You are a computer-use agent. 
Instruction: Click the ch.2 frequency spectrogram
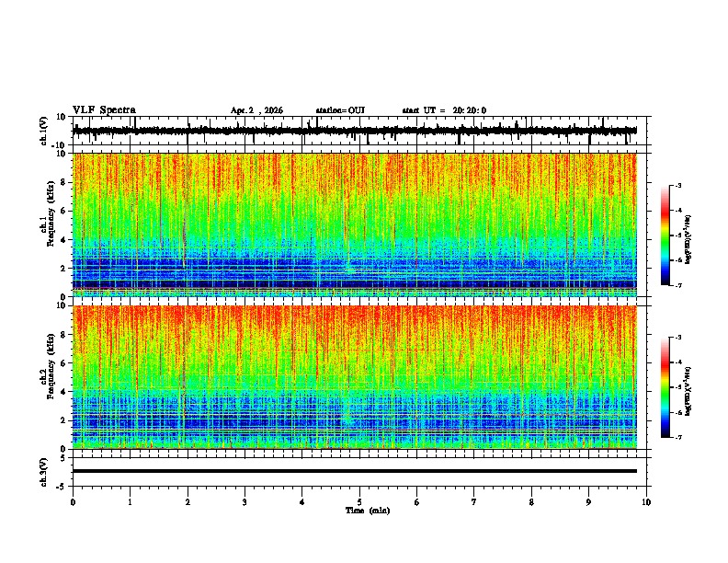tap(354, 377)
